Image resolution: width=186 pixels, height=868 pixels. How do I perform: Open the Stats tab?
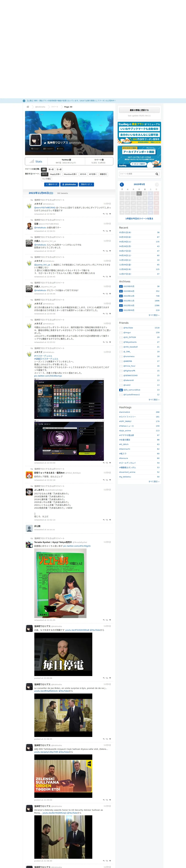(x=36, y=161)
